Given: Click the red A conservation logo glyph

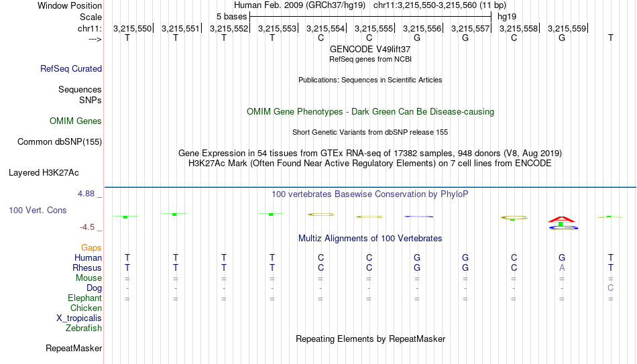Looking at the screenshot, I should [561, 219].
